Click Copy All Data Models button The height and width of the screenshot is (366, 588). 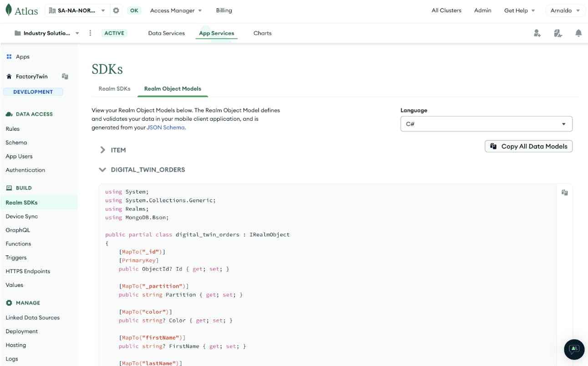528,146
